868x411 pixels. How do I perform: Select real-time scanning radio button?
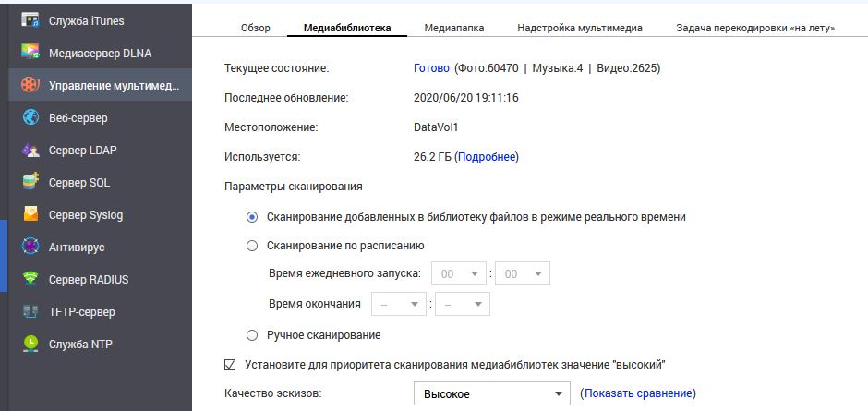click(x=252, y=217)
